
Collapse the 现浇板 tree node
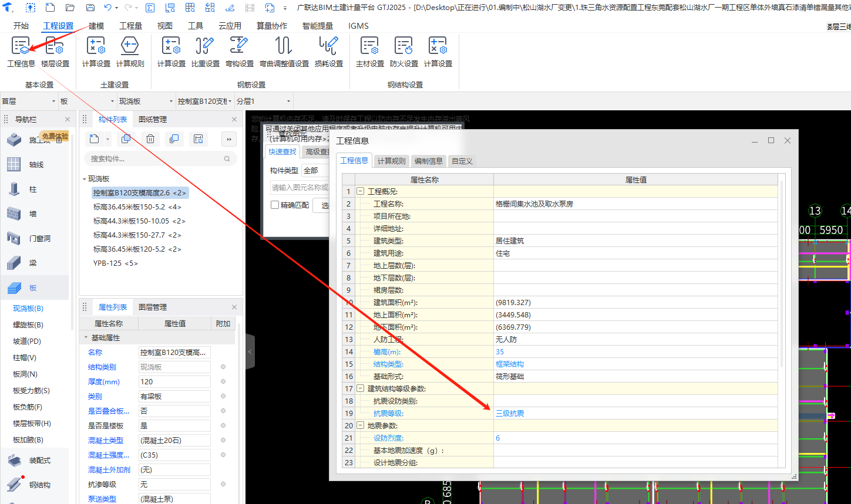84,179
